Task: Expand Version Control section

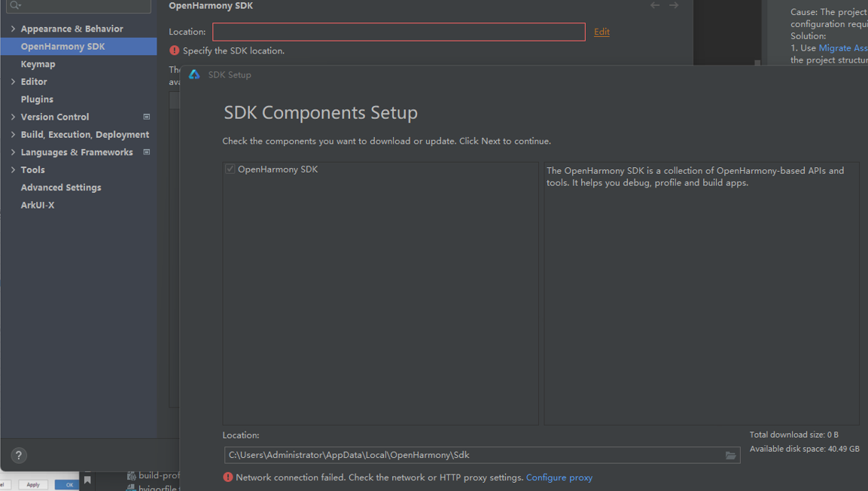Action: 13,117
